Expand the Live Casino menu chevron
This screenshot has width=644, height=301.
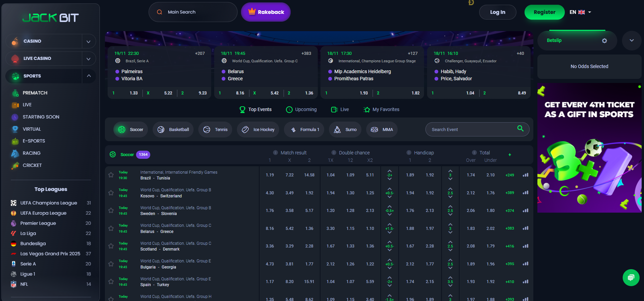[88, 59]
